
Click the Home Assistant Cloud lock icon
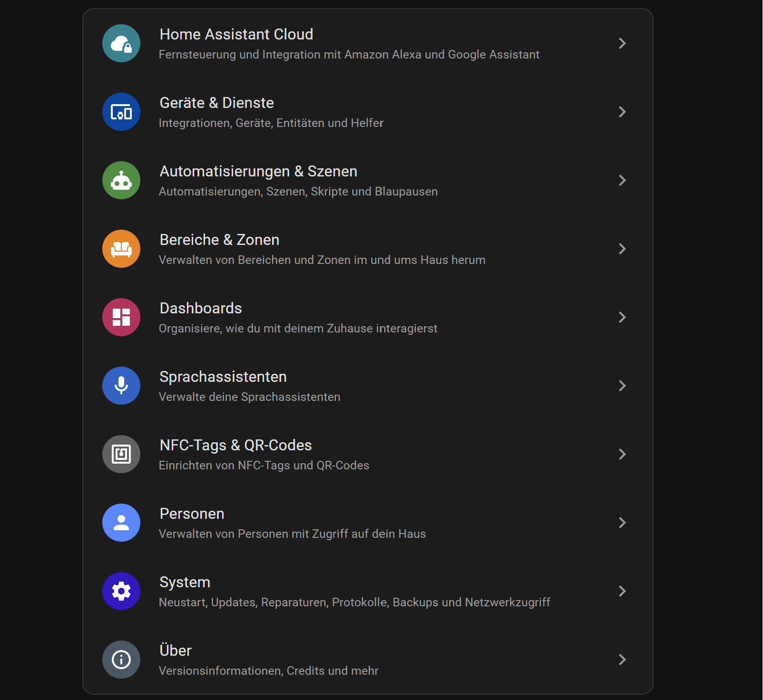click(121, 43)
